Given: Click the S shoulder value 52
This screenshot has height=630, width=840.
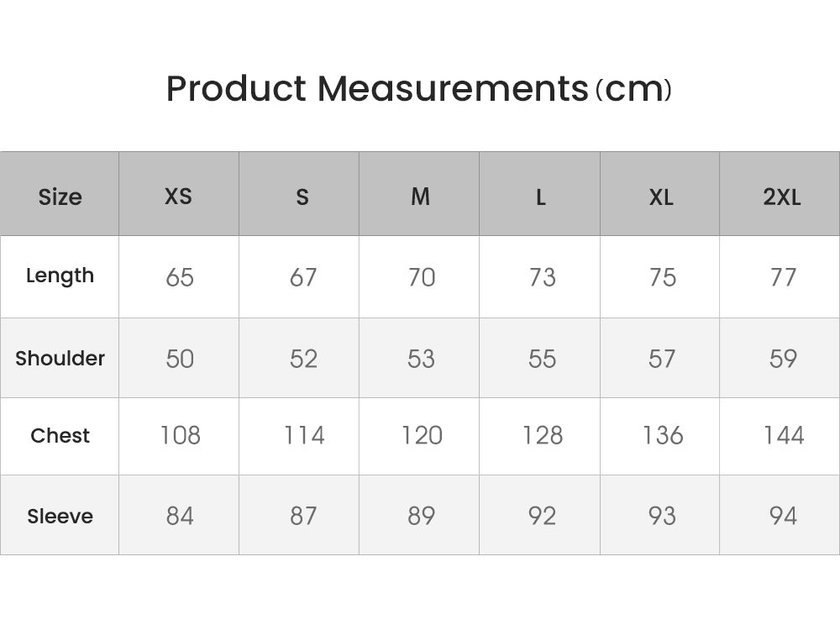Looking at the screenshot, I should point(303,359).
